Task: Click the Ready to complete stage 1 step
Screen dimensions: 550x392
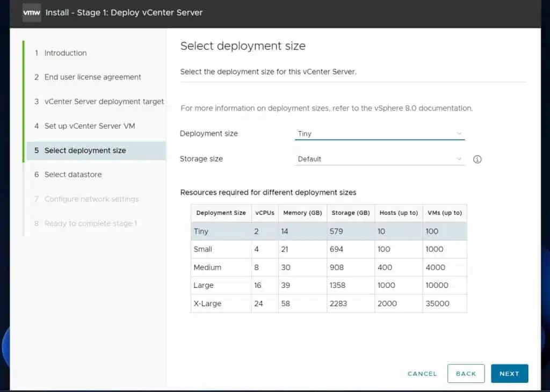Action: tap(90, 223)
